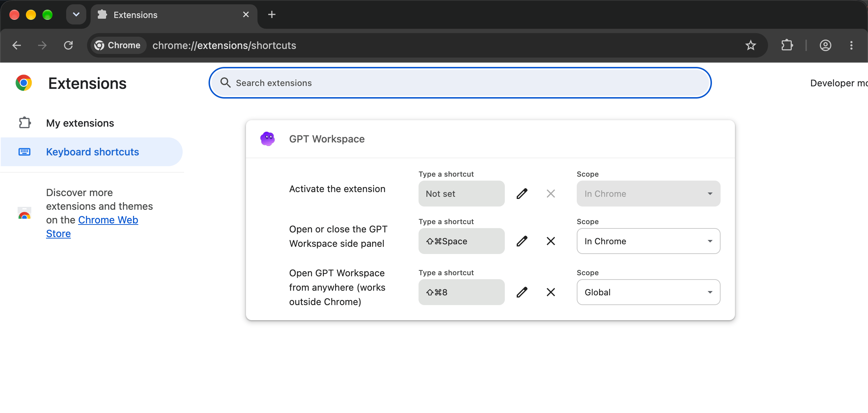Open the tab search dropdown chevron
Viewport: 868px width, 413px height.
pos(76,15)
